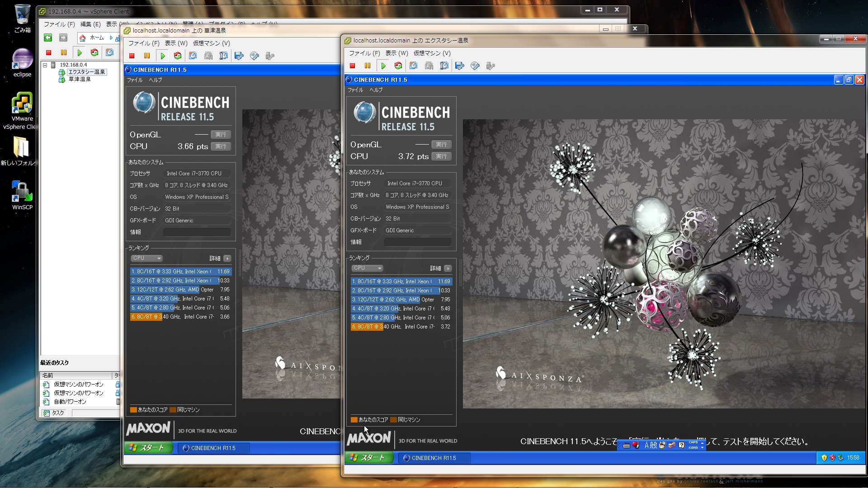Select 草津温泉 VM in inventory tree
This screenshot has height=488, width=868.
point(80,79)
